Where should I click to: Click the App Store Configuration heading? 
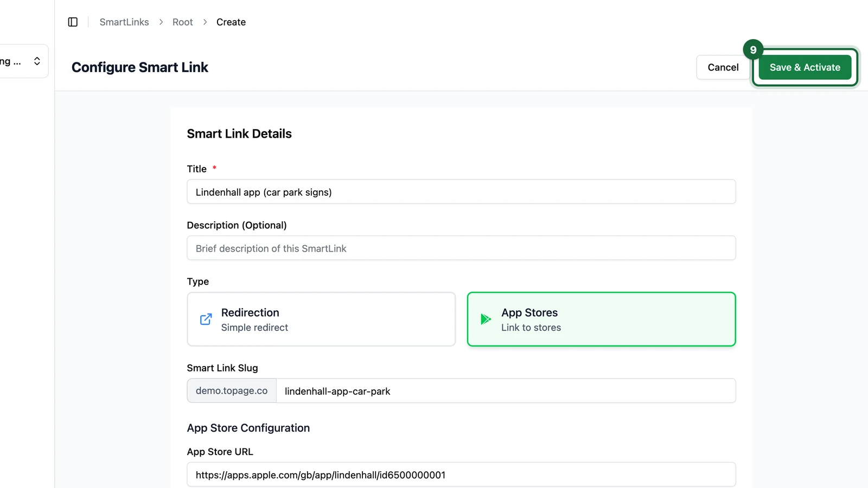coord(248,428)
